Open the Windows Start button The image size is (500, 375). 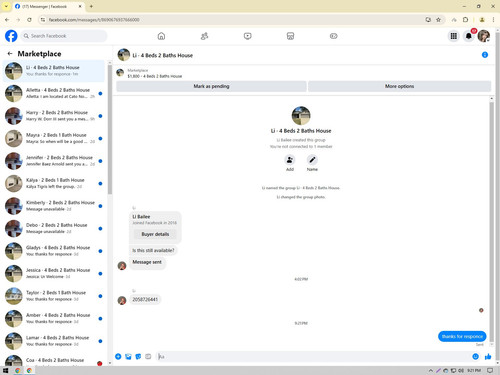5,370
